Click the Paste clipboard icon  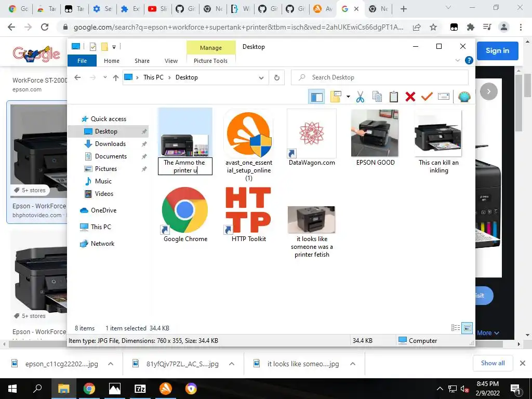point(394,97)
